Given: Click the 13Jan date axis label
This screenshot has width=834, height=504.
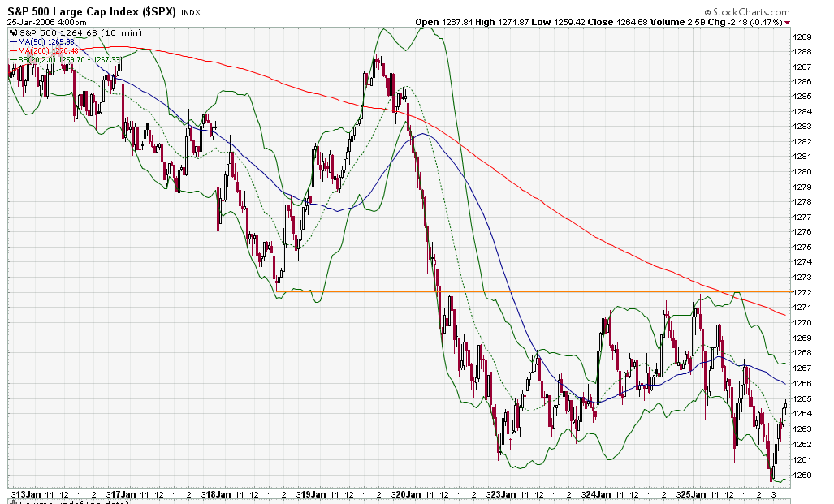Looking at the screenshot, I should tap(28, 494).
